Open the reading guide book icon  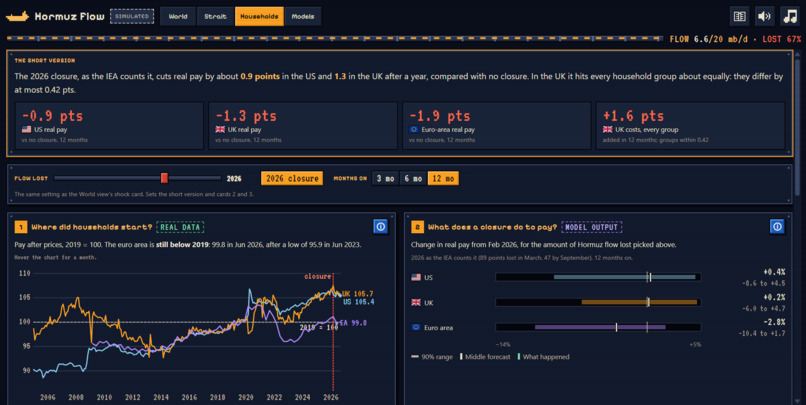(739, 16)
